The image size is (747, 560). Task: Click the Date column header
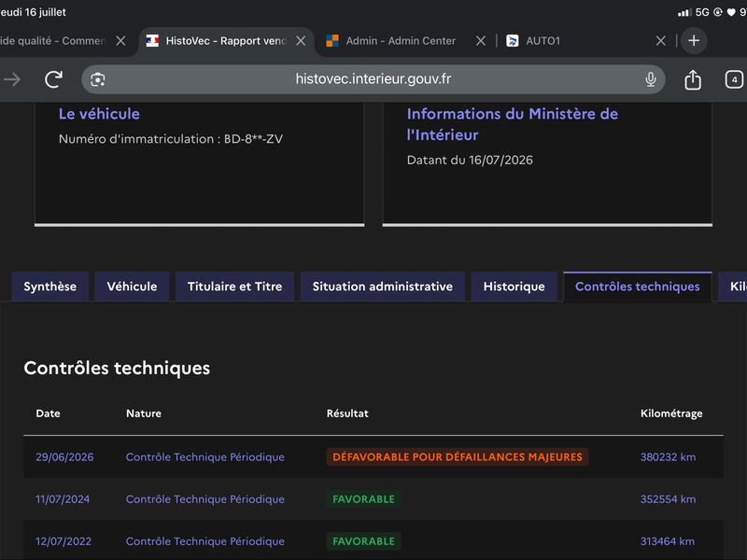coord(49,413)
